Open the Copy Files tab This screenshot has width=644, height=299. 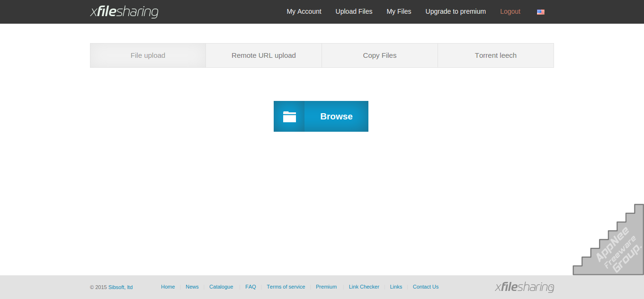[380, 55]
